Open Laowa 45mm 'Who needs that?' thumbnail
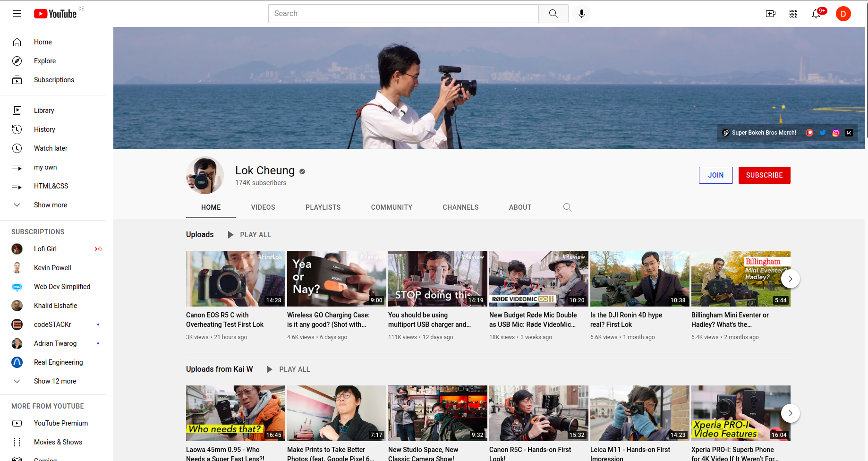Image resolution: width=868 pixels, height=461 pixels. (236, 413)
